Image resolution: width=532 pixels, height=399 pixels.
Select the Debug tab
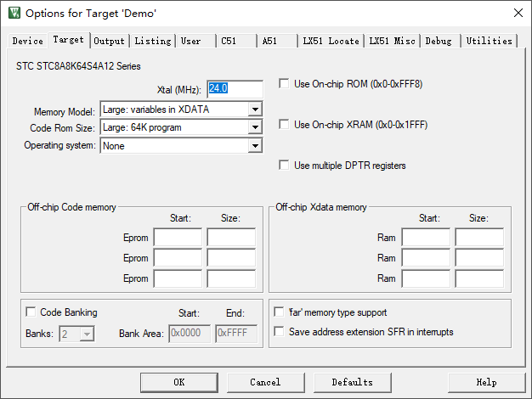pos(439,41)
